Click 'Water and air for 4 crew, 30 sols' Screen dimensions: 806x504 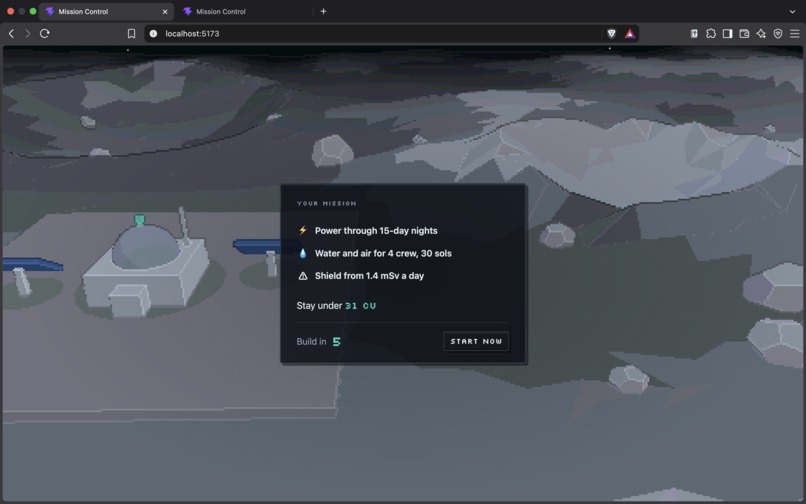point(383,254)
